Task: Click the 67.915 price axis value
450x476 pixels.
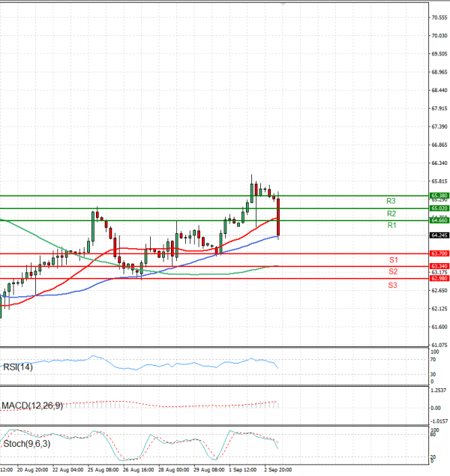Action: tap(439, 109)
